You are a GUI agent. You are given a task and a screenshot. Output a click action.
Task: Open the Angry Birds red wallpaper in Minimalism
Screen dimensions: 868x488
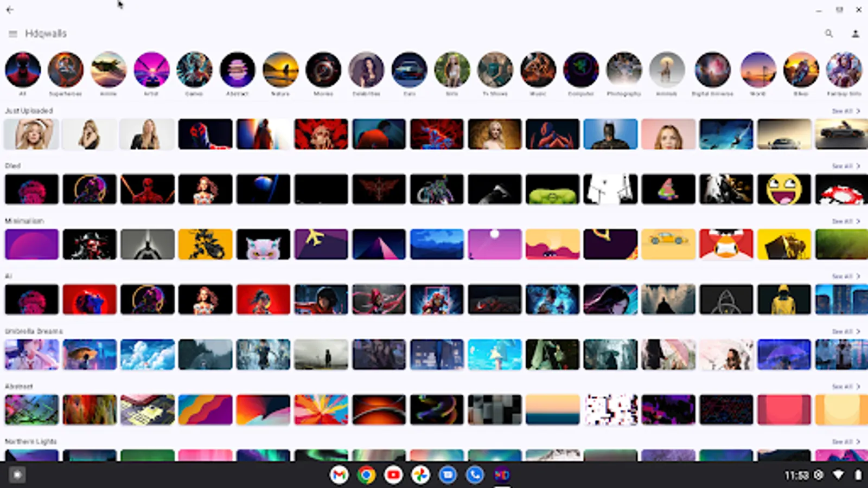(726, 244)
